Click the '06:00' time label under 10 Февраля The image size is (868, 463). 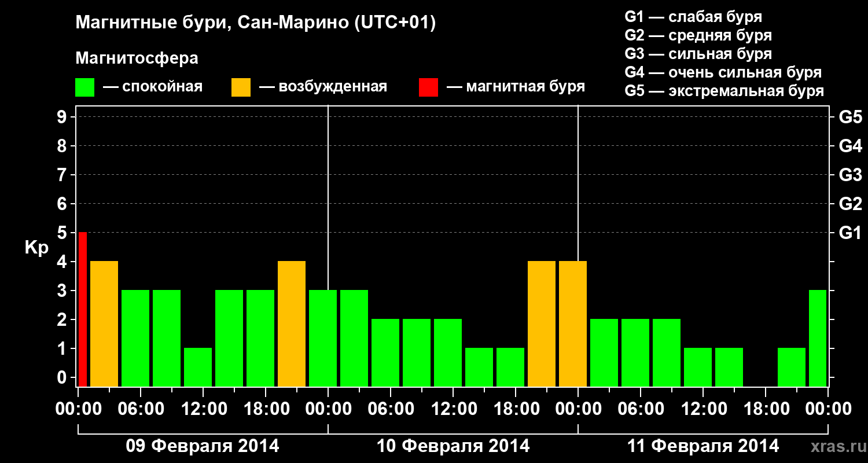pos(391,409)
